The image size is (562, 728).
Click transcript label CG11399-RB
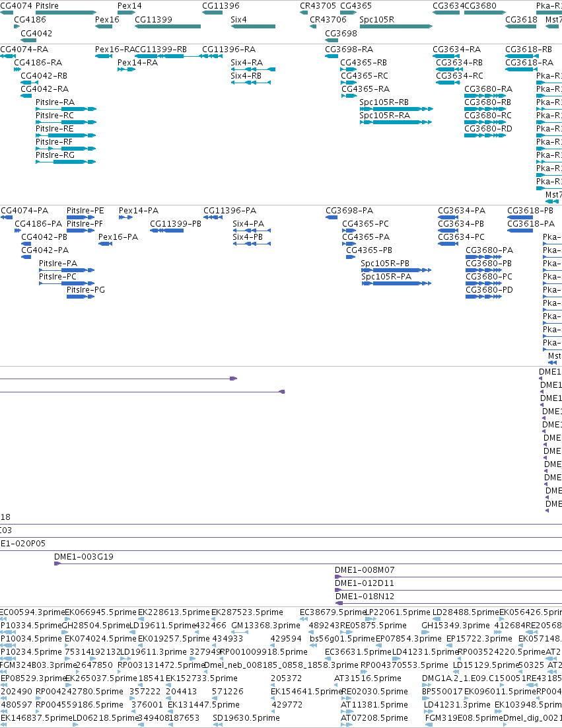point(160,49)
